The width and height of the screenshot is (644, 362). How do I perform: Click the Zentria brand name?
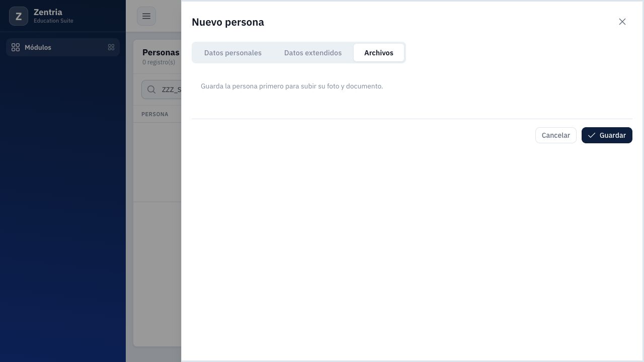(48, 12)
